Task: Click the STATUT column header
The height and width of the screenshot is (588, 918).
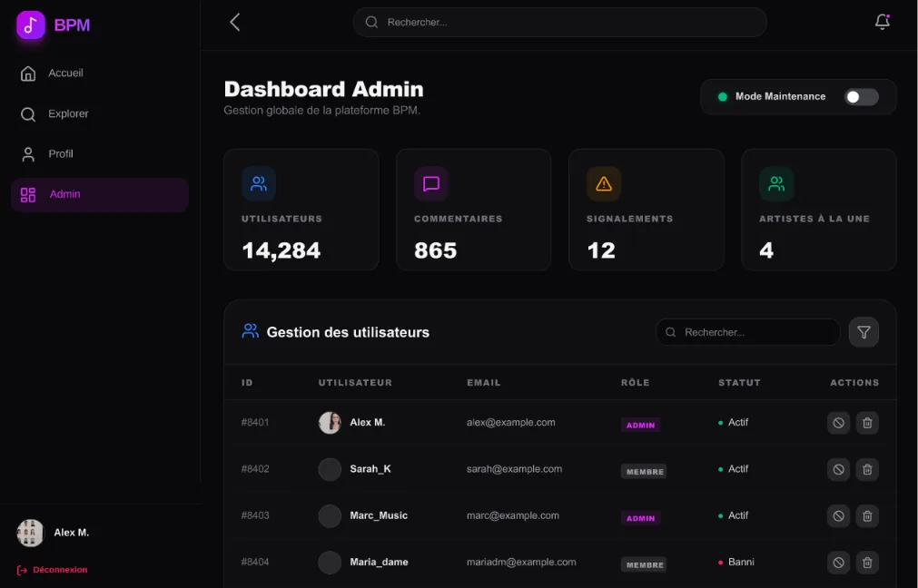Action: [739, 383]
